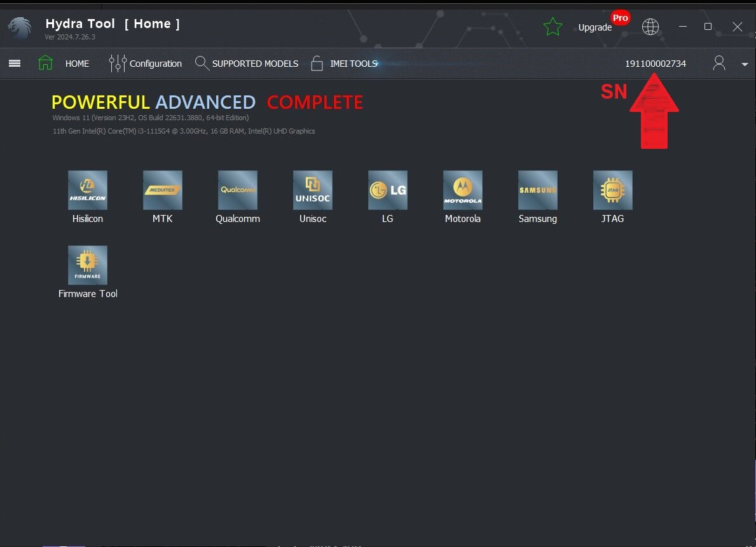Viewport: 756px width, 547px height.
Task: Click the user account profile icon
Action: 719,63
